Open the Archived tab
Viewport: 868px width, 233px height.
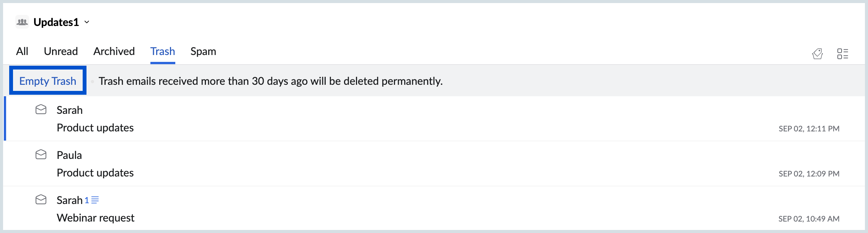coord(114,51)
